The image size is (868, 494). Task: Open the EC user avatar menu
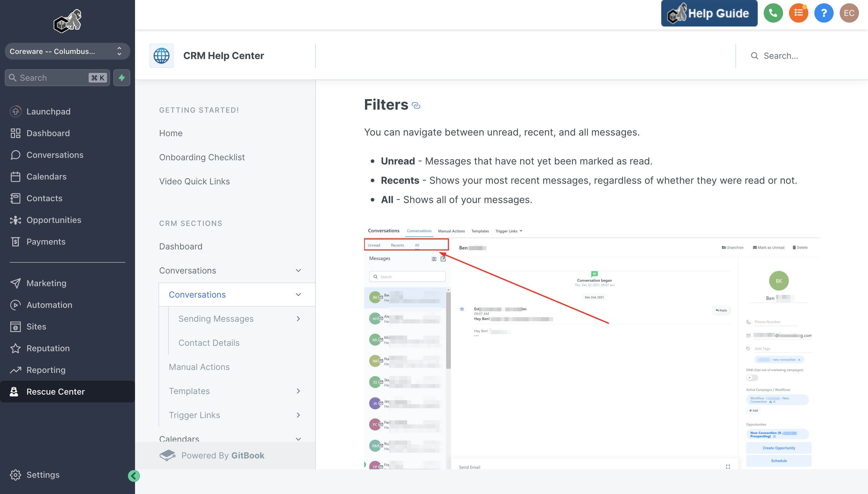(849, 13)
